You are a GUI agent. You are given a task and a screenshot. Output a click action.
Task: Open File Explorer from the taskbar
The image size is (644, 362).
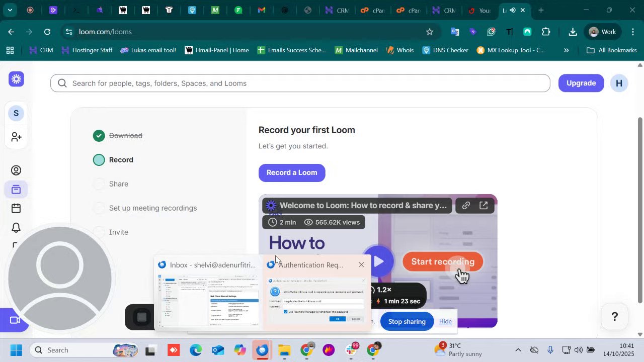point(284,350)
